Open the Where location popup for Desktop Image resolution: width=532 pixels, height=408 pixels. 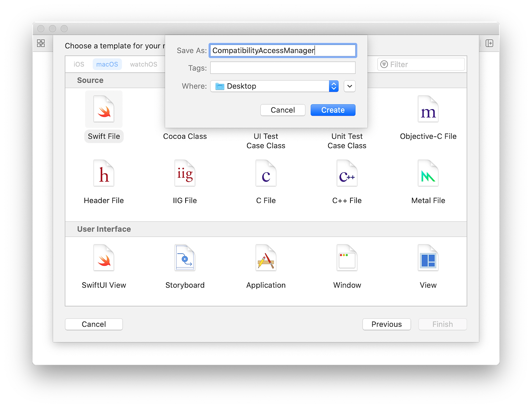click(x=274, y=86)
